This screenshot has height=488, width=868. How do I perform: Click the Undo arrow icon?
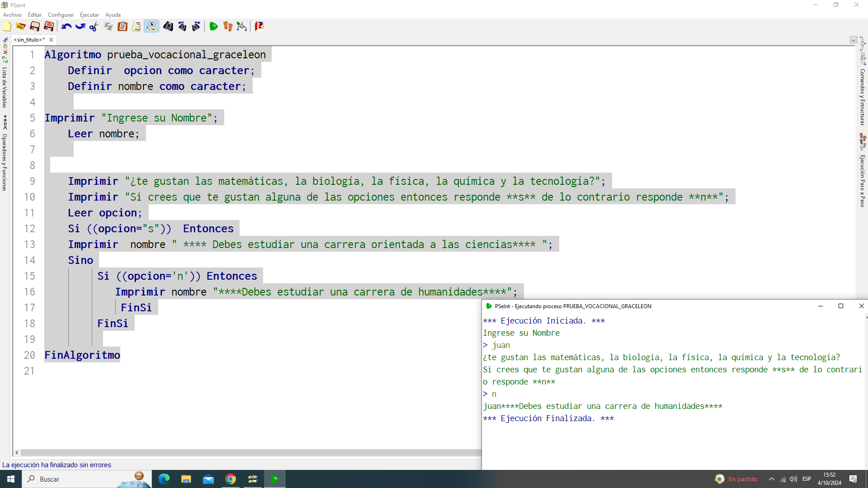[x=66, y=27]
